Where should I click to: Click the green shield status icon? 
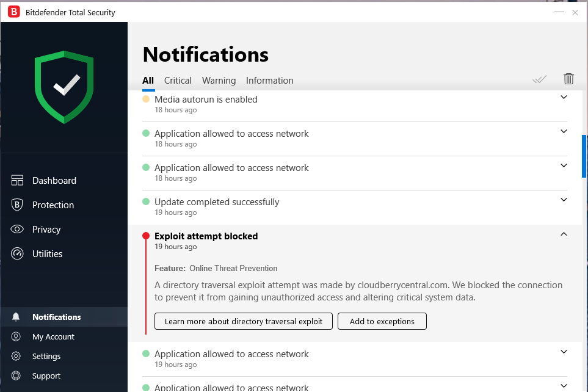[64, 87]
